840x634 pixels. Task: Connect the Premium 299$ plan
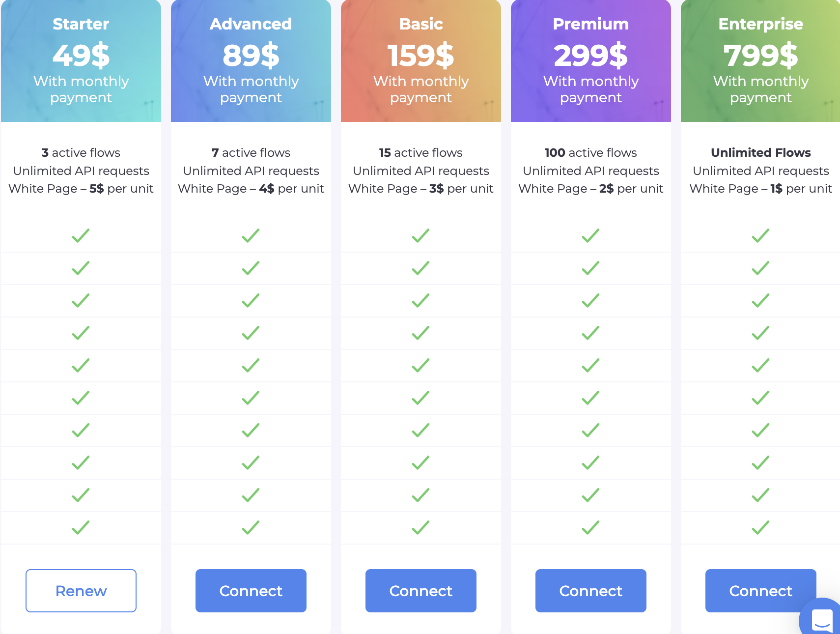coord(591,591)
